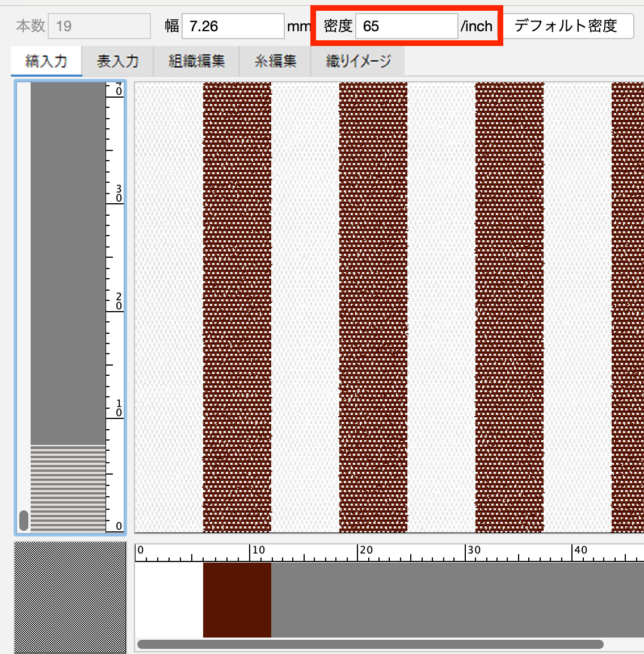Select the gray-white striped section in the left panel

68,488
